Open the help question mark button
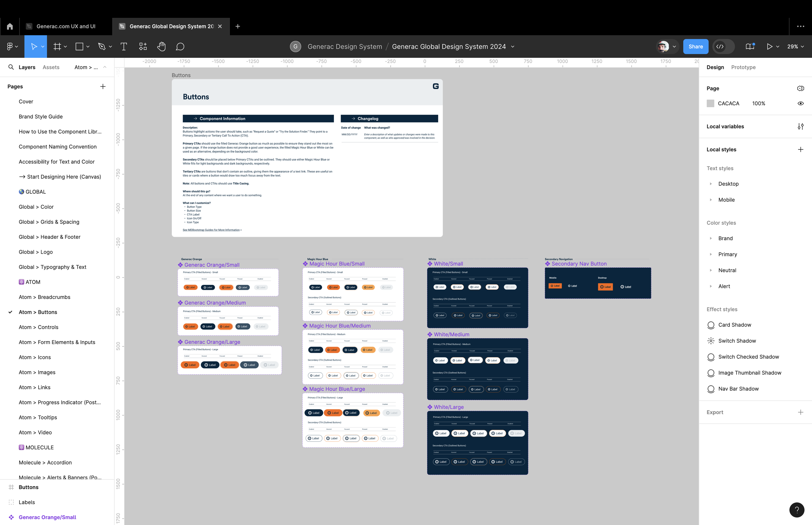 (x=797, y=510)
